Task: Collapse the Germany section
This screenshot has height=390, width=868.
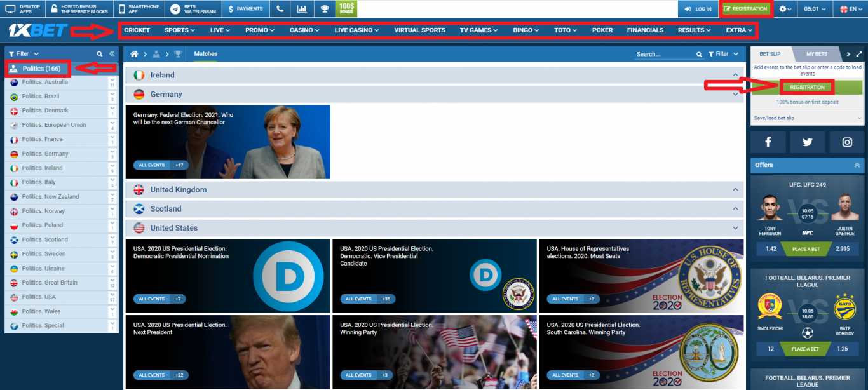Action: 736,94
